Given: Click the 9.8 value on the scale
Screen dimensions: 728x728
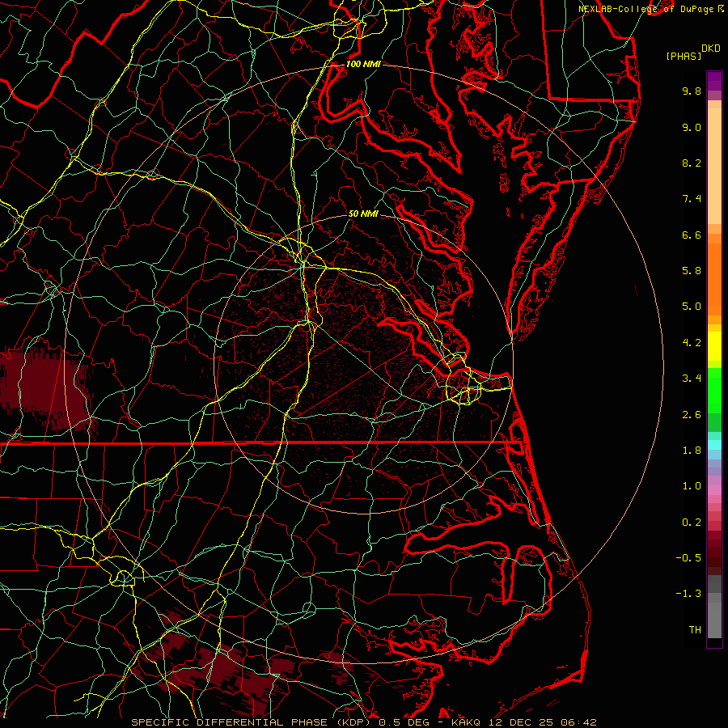Looking at the screenshot, I should (692, 91).
